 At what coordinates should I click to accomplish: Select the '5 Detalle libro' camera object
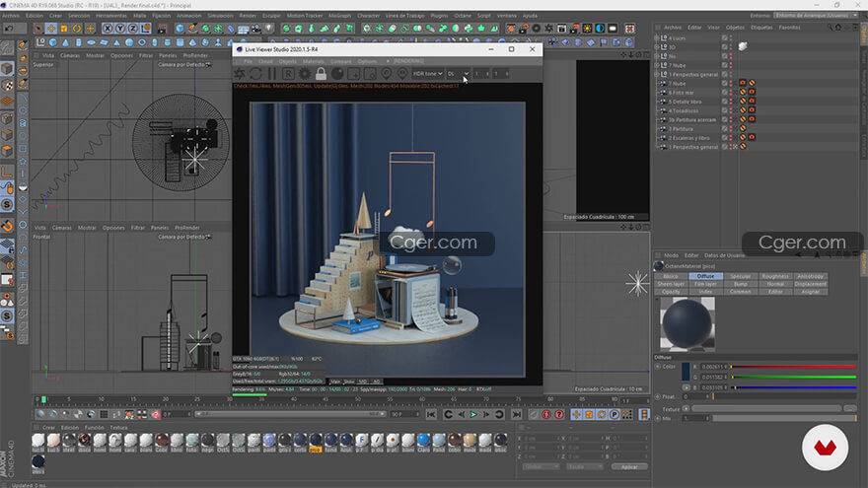coord(685,102)
